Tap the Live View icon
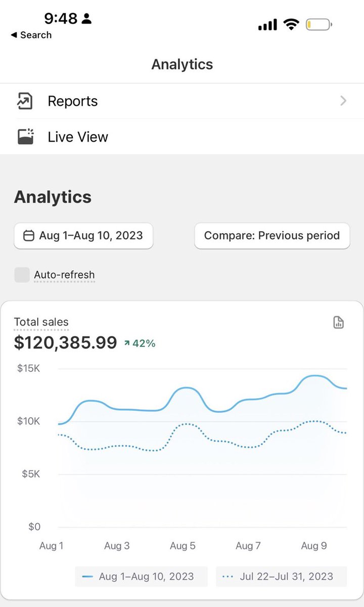This screenshot has width=364, height=607. pos(25,137)
